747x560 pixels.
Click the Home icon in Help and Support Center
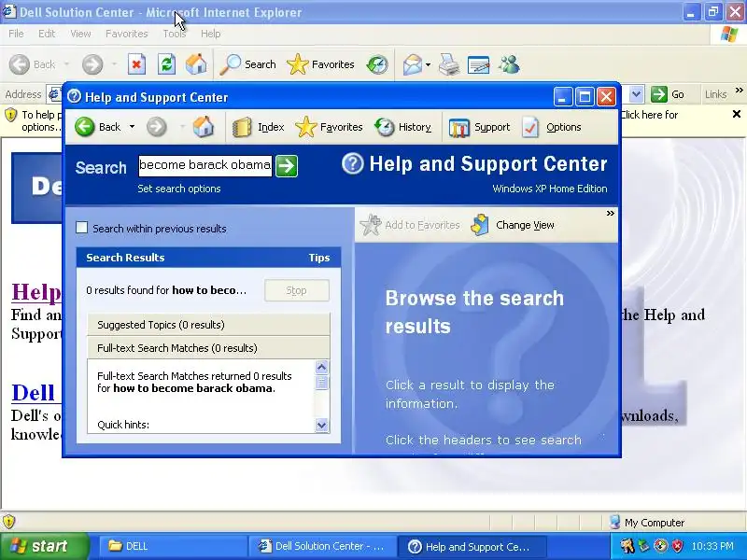204,127
